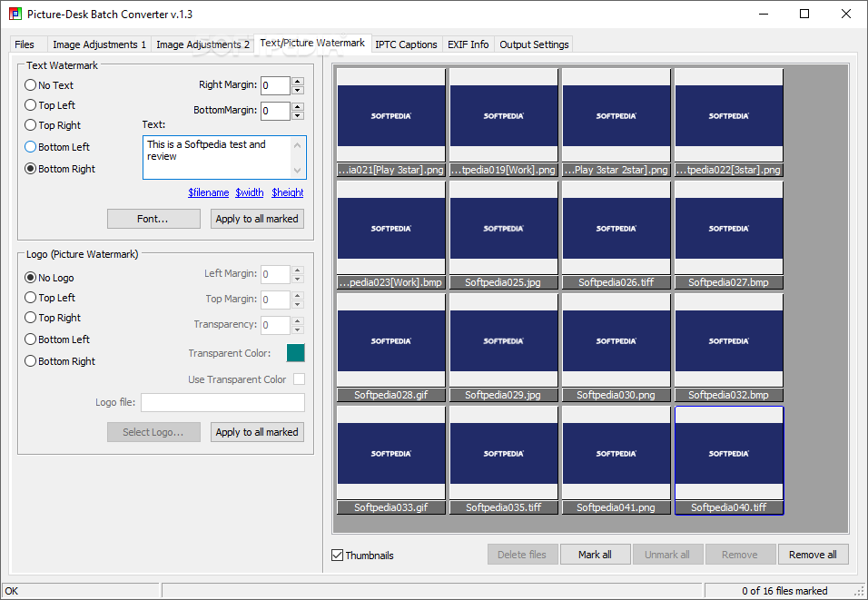The image size is (868, 600).
Task: Switch to Image Adjustments 2 tab
Action: click(202, 44)
